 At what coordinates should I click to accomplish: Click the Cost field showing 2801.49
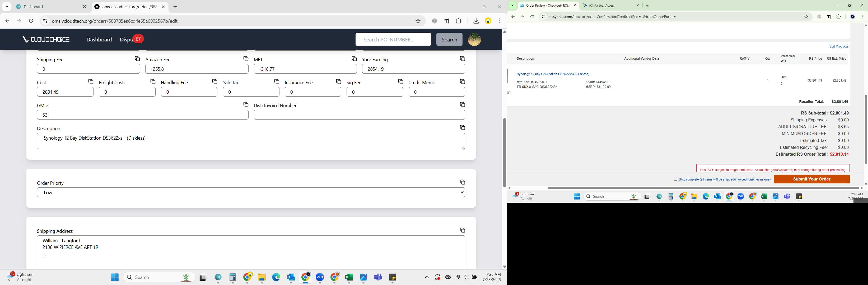click(x=65, y=92)
